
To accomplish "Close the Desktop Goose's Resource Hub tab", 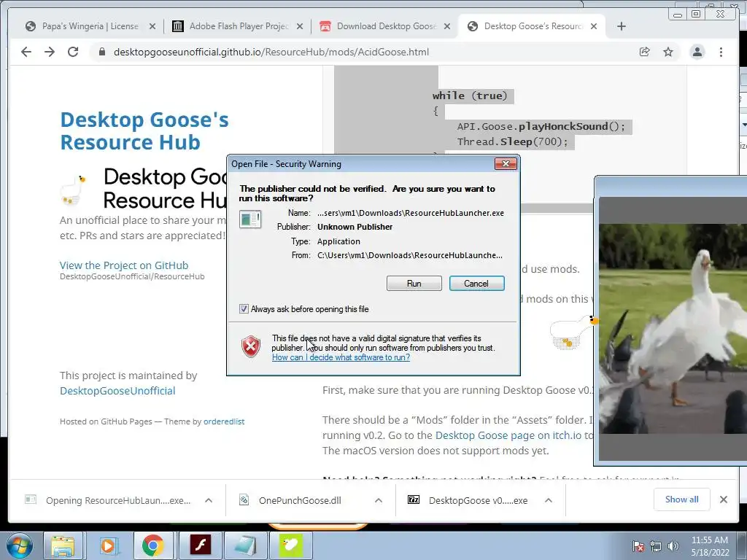I will point(594,27).
